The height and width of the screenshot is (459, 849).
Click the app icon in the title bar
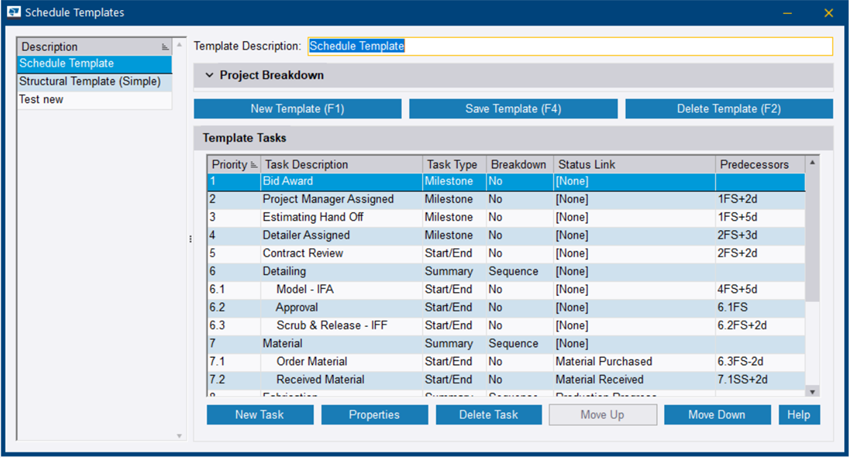(x=13, y=12)
